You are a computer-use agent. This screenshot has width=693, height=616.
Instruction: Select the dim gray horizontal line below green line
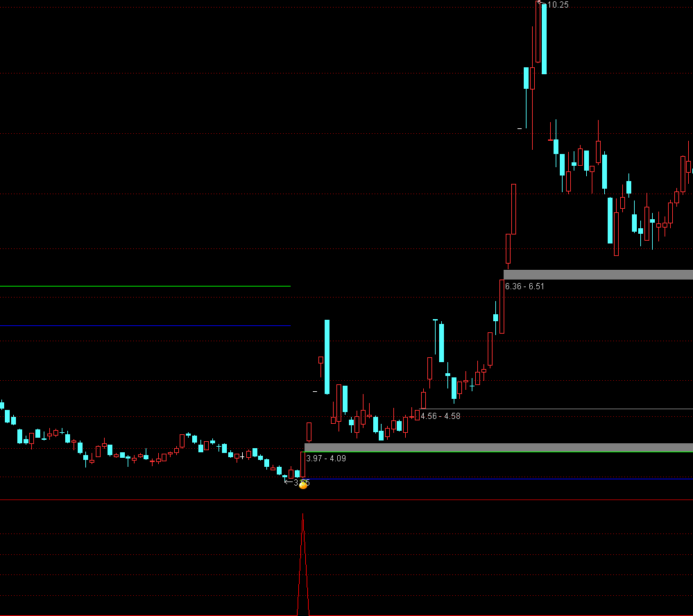pos(145,325)
